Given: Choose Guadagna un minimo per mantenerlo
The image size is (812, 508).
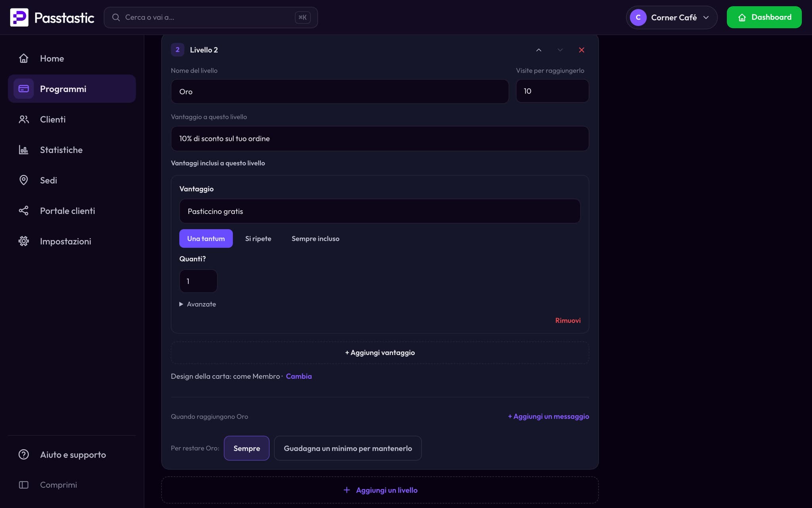Looking at the screenshot, I should click(348, 448).
